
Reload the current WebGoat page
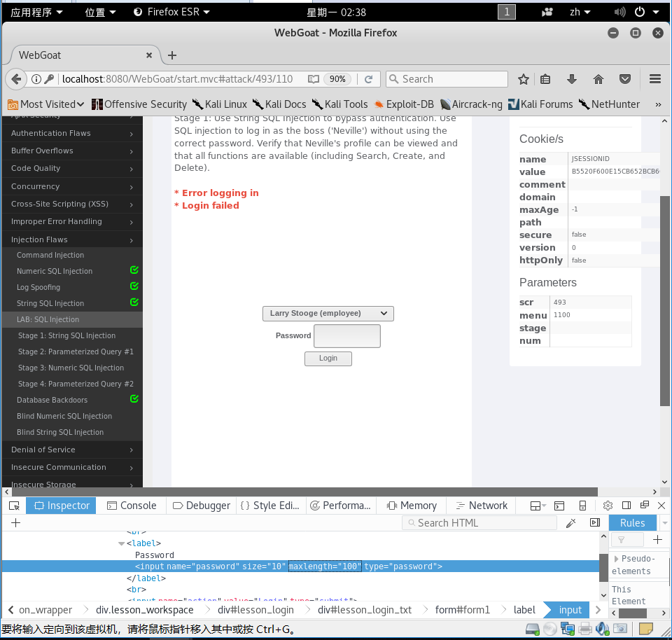(x=369, y=79)
